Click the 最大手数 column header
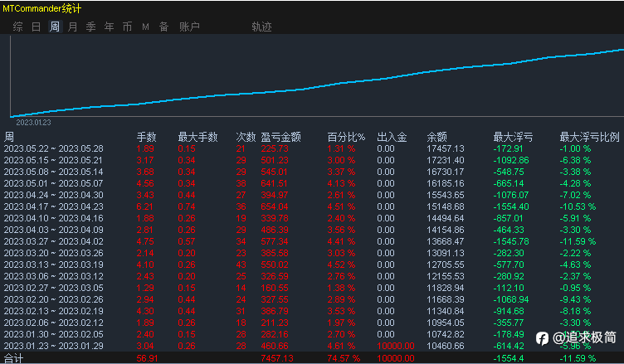This screenshot has height=364, width=624. click(x=197, y=138)
